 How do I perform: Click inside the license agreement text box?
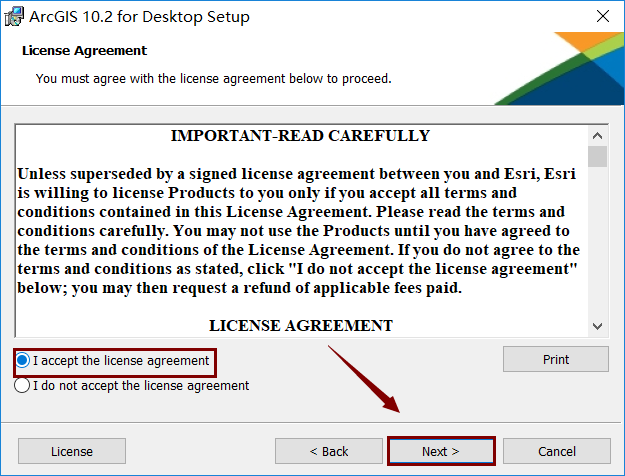301,230
